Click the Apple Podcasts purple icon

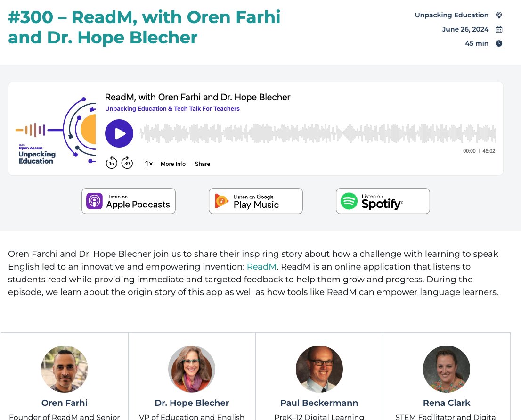tap(94, 201)
